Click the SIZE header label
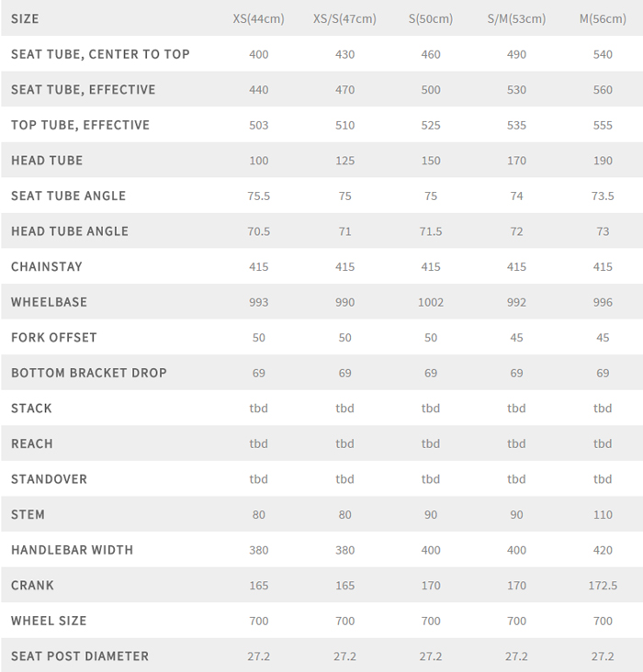643x672 pixels. tap(25, 19)
